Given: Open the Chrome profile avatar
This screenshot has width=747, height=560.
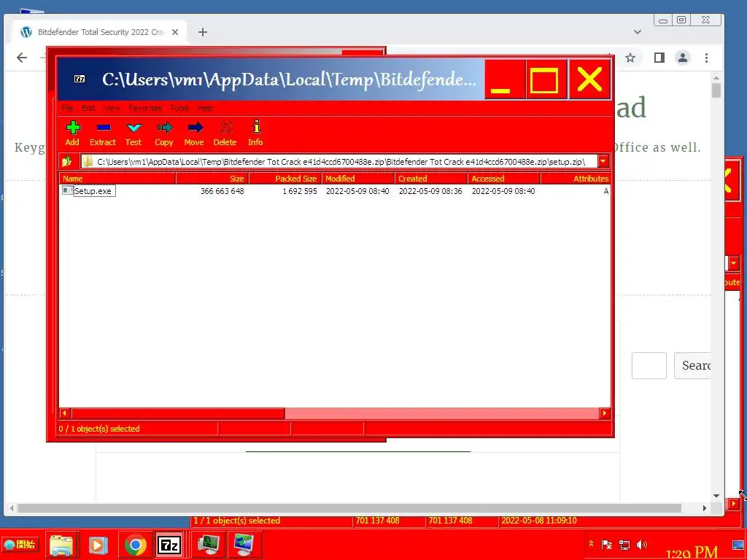Looking at the screenshot, I should click(x=683, y=58).
